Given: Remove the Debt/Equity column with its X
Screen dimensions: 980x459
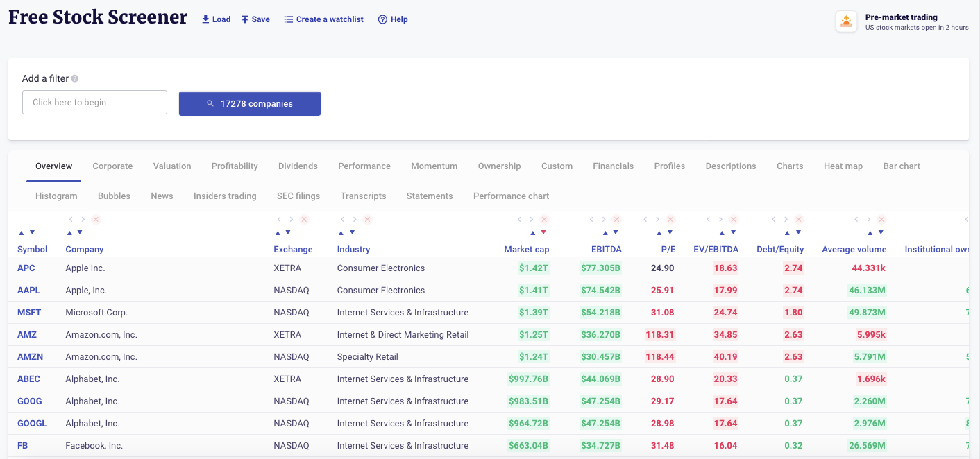Looking at the screenshot, I should click(x=800, y=219).
